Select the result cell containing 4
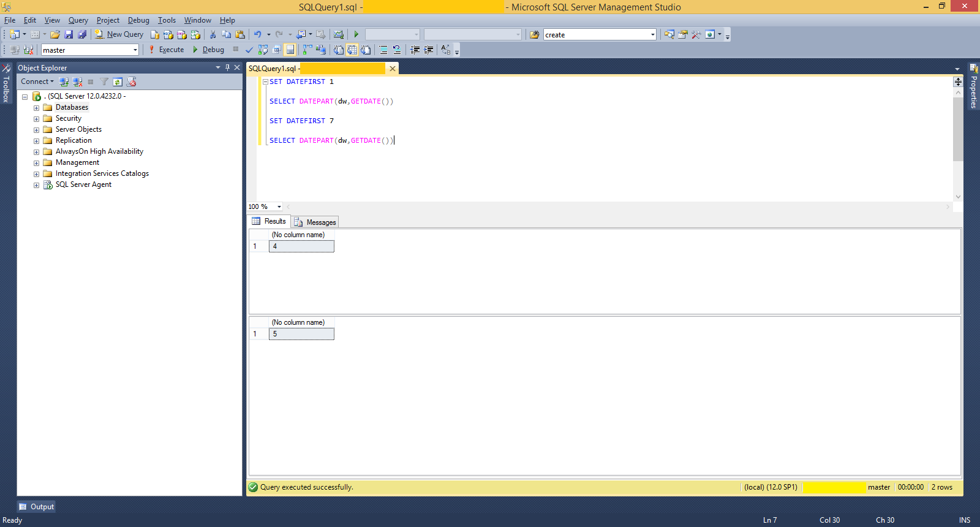The height and width of the screenshot is (527, 980). [301, 246]
